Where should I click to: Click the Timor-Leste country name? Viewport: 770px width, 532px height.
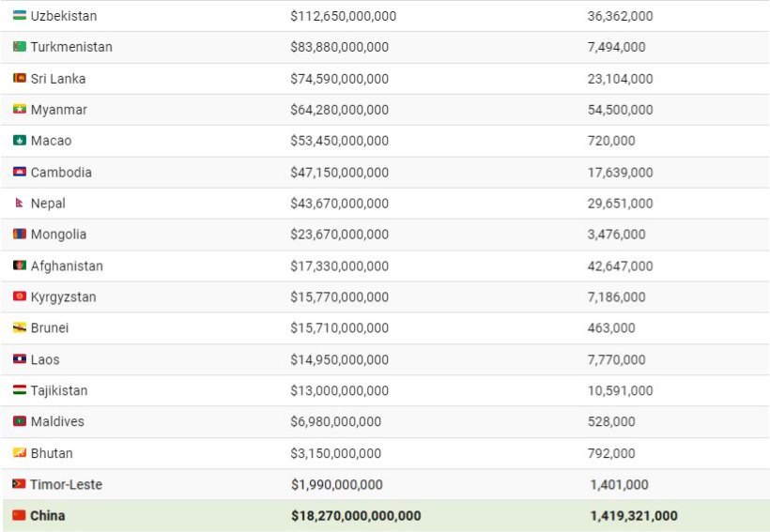coord(66,484)
